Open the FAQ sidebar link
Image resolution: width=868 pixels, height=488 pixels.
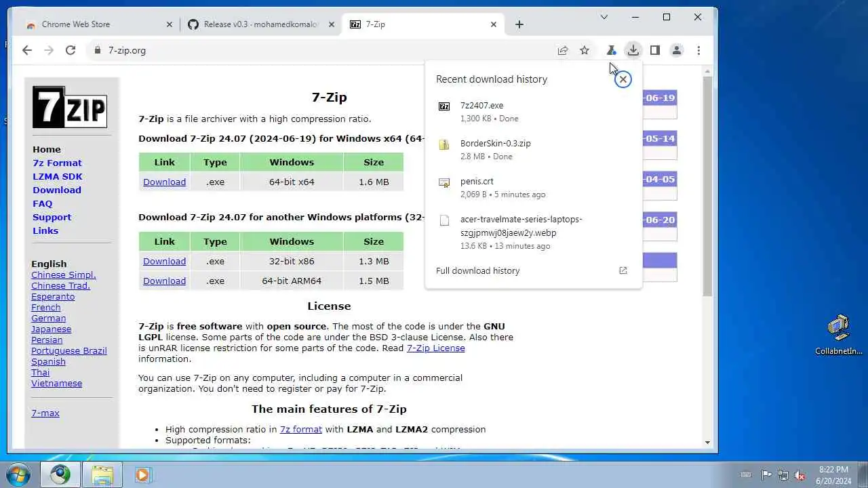(x=42, y=203)
